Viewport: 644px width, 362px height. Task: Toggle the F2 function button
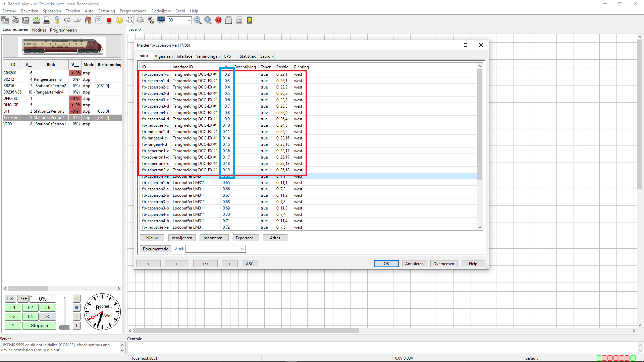point(30,308)
